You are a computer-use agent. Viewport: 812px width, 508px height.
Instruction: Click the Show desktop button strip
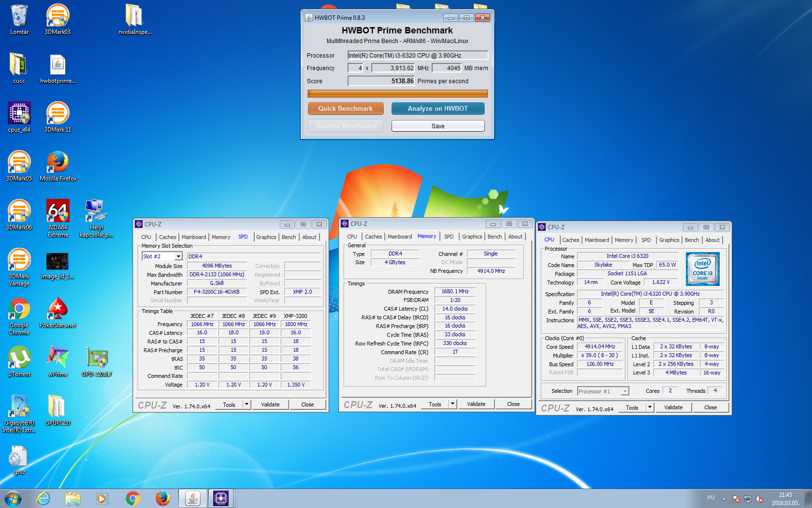(x=808, y=498)
